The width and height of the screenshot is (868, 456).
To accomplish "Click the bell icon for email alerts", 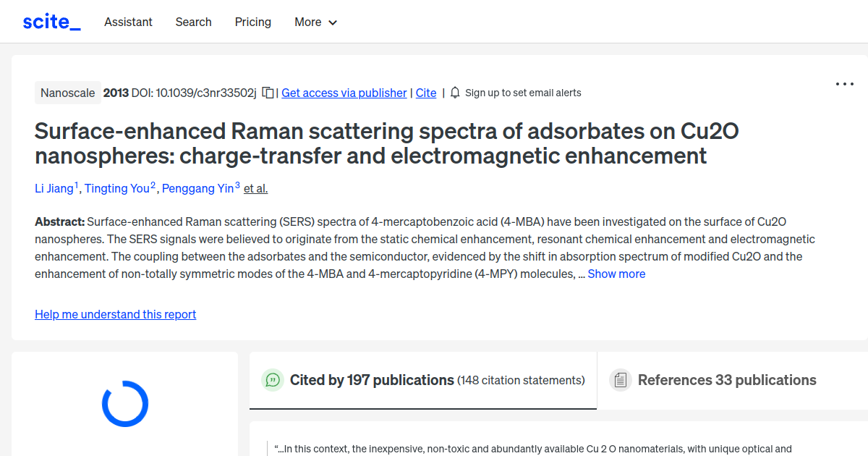I will (x=454, y=93).
